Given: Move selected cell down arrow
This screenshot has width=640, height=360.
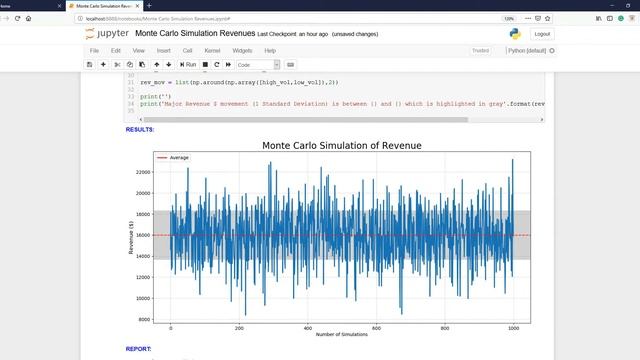Looking at the screenshot, I should 169,64.
